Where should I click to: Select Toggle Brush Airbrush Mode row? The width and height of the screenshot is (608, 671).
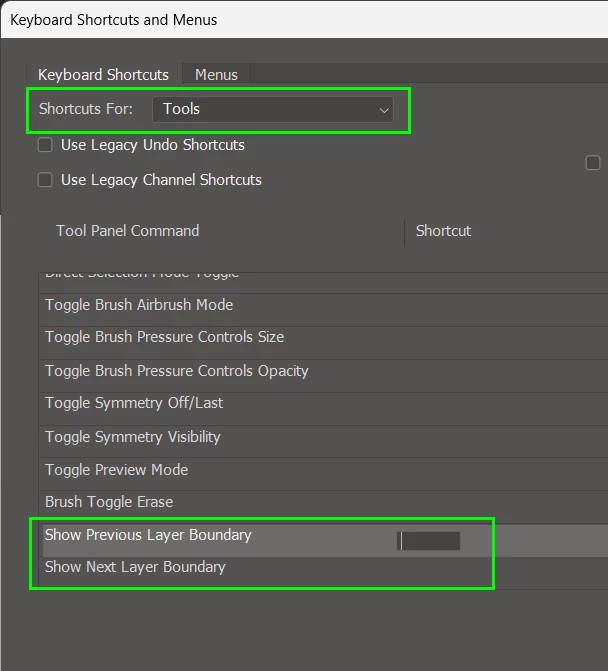(x=323, y=310)
